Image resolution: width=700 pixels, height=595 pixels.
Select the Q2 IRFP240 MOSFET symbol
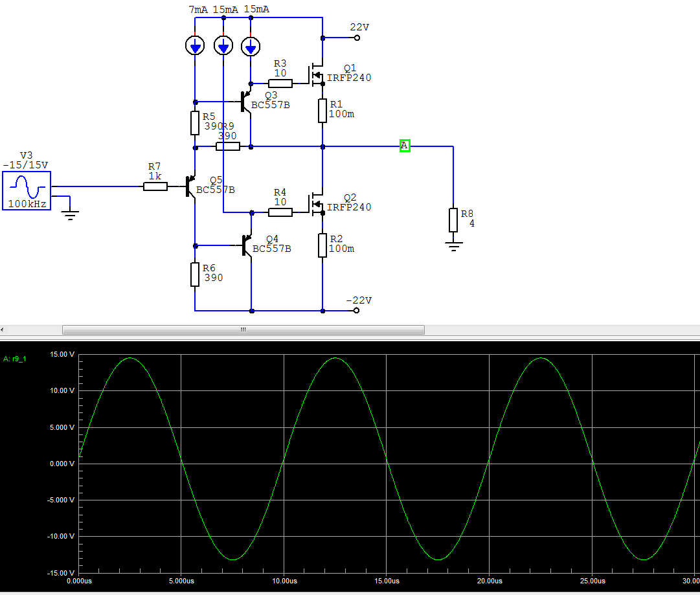[x=317, y=204]
